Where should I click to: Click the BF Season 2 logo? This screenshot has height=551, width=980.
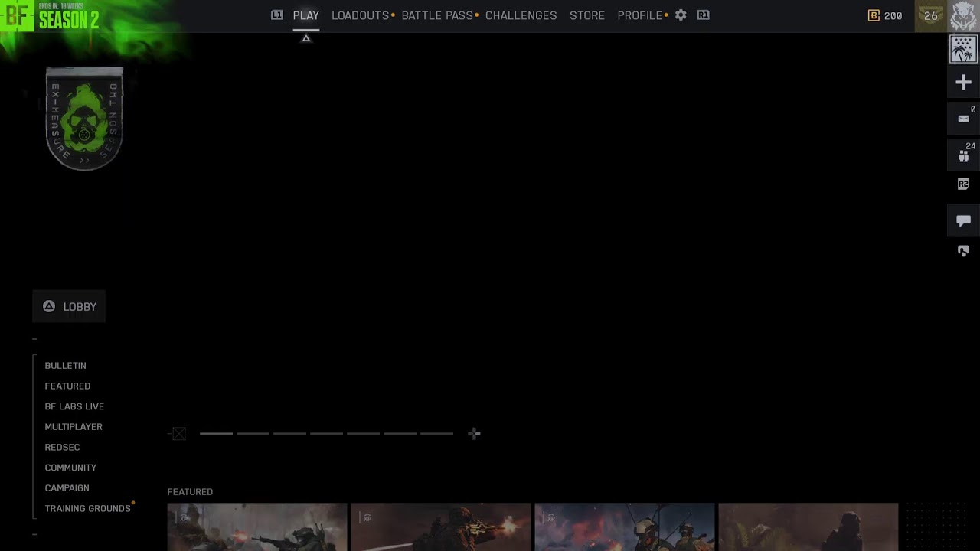click(x=51, y=15)
